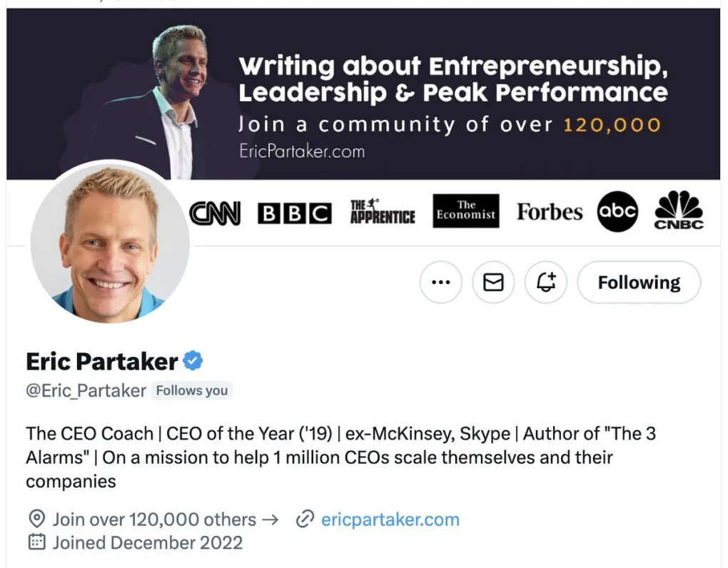The width and height of the screenshot is (728, 568).
Task: Open the header banner image
Action: point(363,93)
